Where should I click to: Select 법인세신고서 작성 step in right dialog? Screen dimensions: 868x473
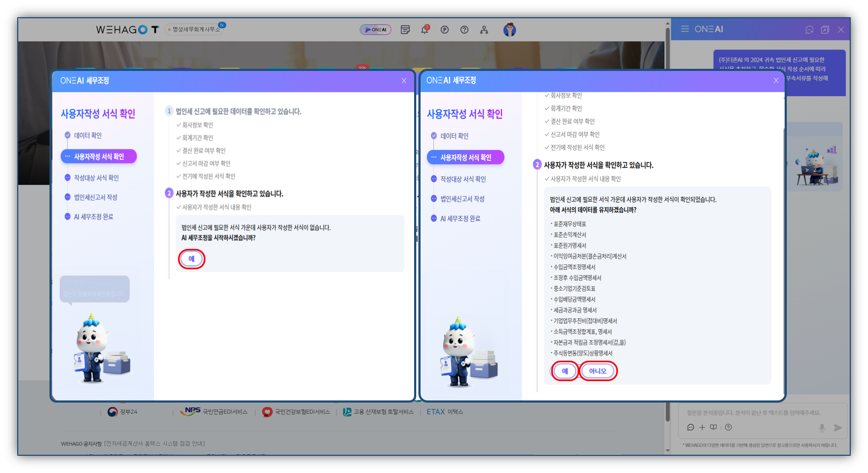point(462,199)
